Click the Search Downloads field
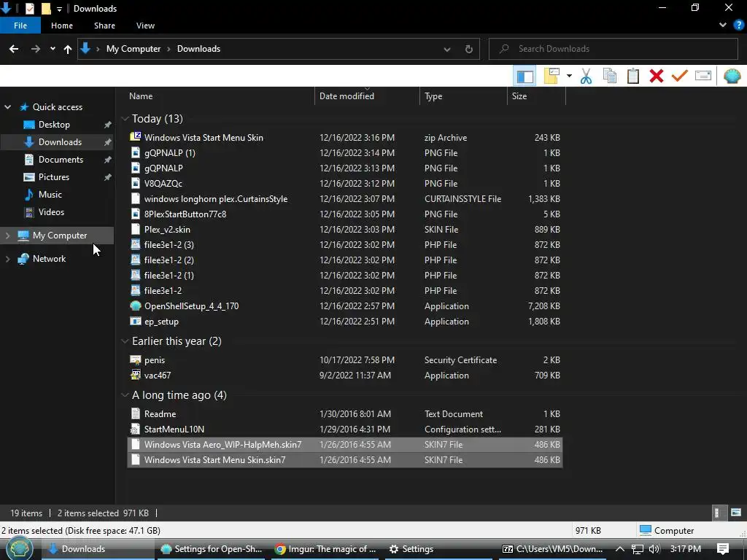The height and width of the screenshot is (560, 747). [x=613, y=49]
